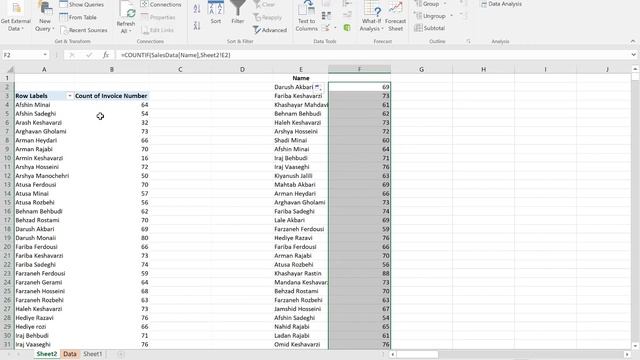Click vertical scrollbar up arrow
640x360 pixels.
(x=635, y=69)
